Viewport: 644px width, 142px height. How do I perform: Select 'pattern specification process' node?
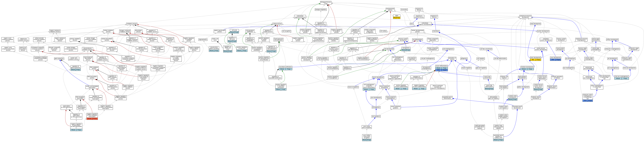coord(220,31)
